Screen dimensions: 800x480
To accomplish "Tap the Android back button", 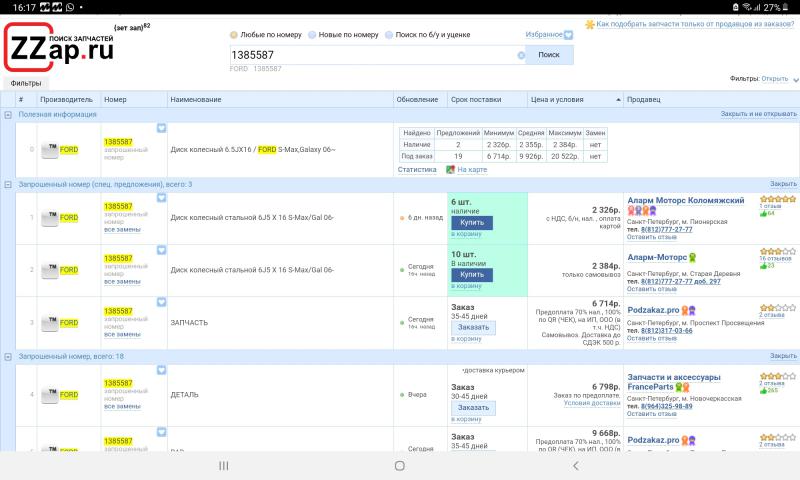I will (576, 466).
